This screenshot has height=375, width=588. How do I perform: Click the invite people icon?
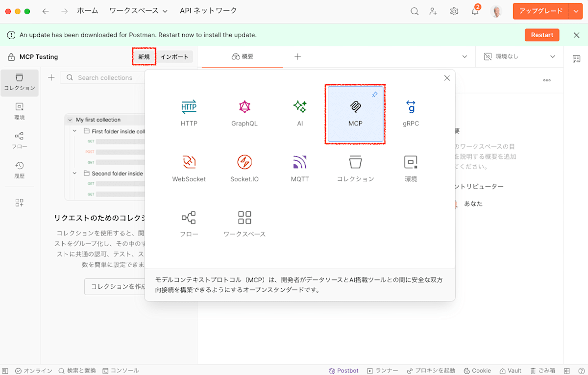click(433, 11)
